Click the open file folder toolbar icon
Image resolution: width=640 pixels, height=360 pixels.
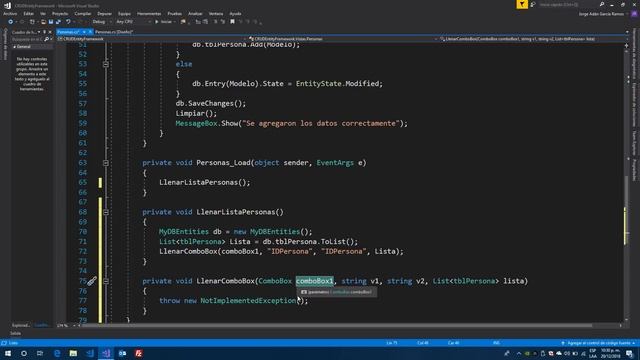(x=43, y=22)
